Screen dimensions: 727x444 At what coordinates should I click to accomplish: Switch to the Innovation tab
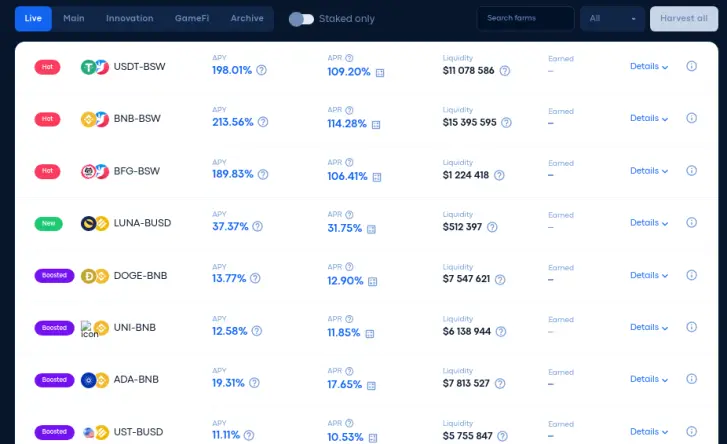tap(129, 19)
